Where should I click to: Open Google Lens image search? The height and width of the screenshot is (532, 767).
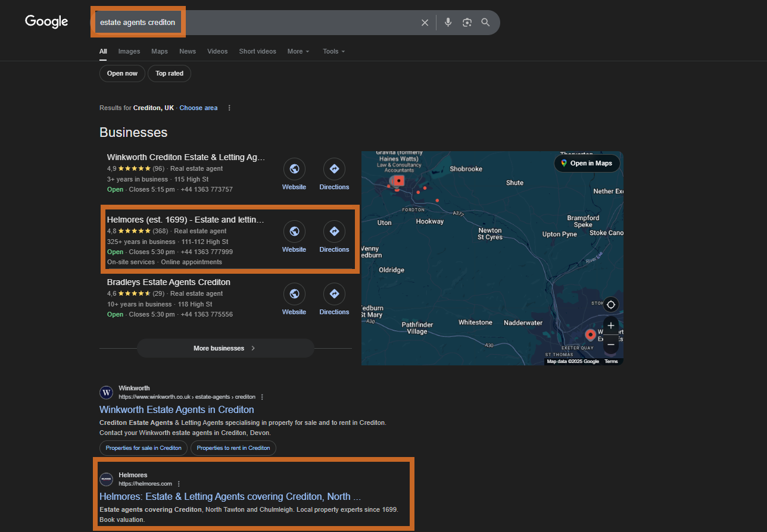pos(467,23)
